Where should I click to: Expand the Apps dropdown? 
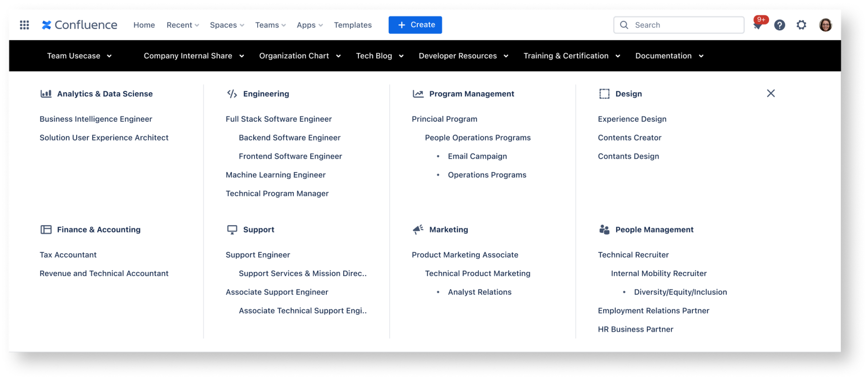click(x=310, y=25)
